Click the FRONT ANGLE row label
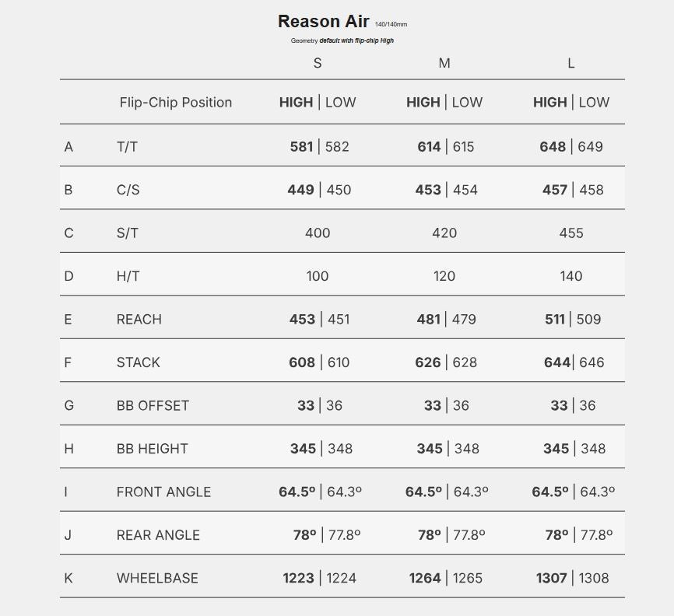Viewport: 674px width, 616px height. point(163,492)
